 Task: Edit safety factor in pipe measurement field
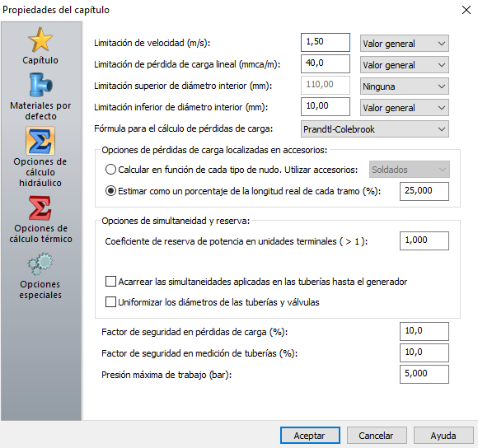[424, 352]
